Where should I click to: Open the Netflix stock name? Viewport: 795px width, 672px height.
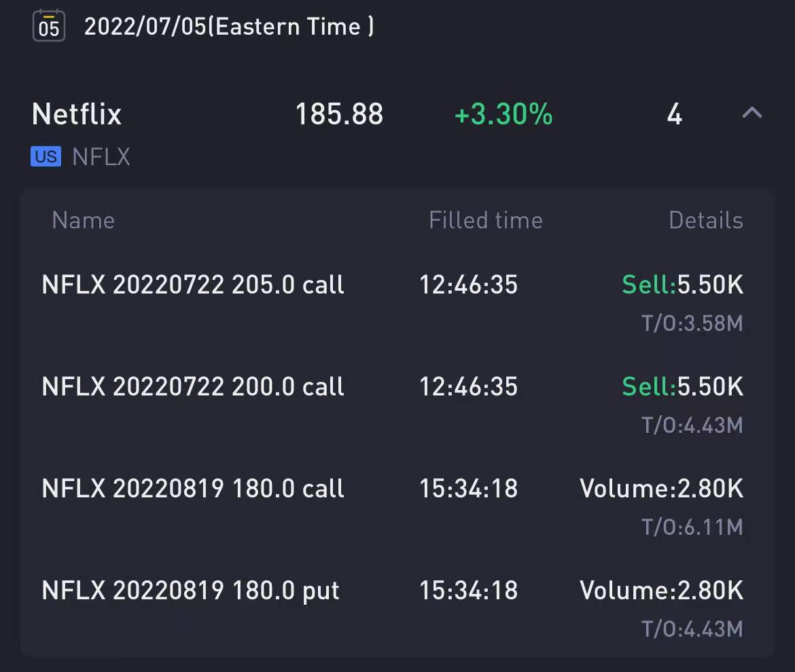coord(77,114)
